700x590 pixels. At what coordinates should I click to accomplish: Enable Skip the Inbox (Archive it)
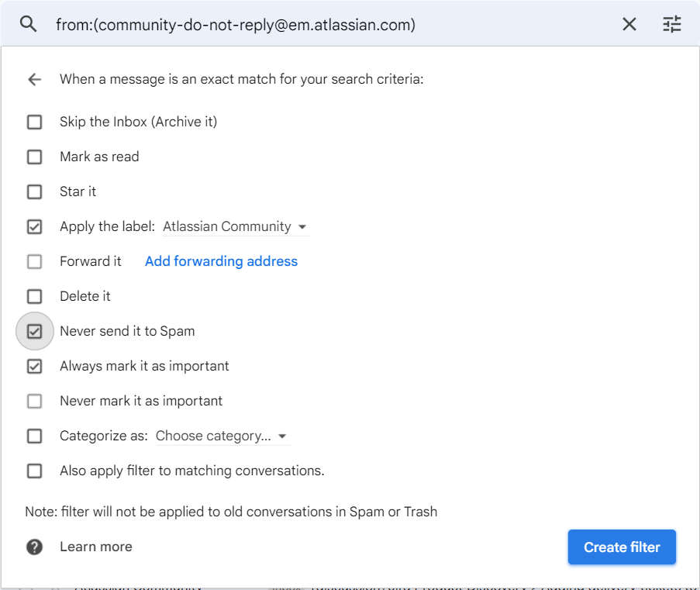point(34,122)
